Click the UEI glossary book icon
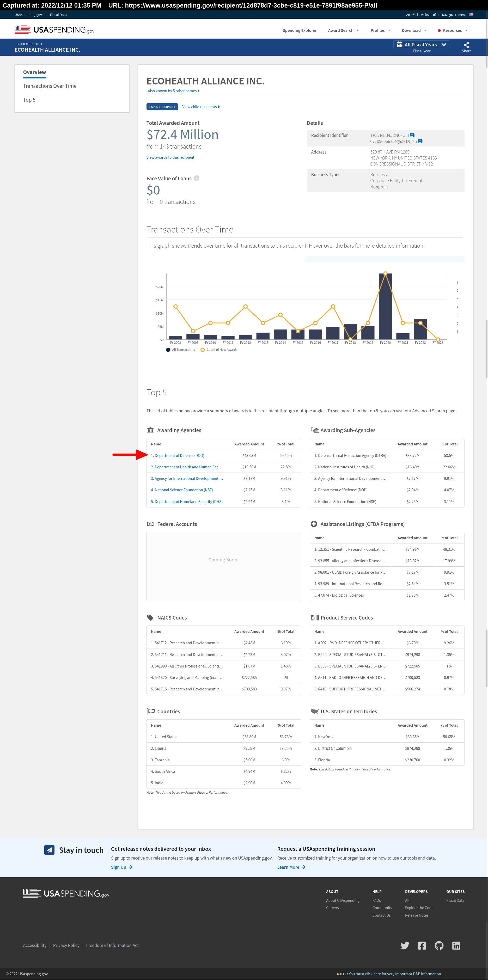 pos(412,135)
